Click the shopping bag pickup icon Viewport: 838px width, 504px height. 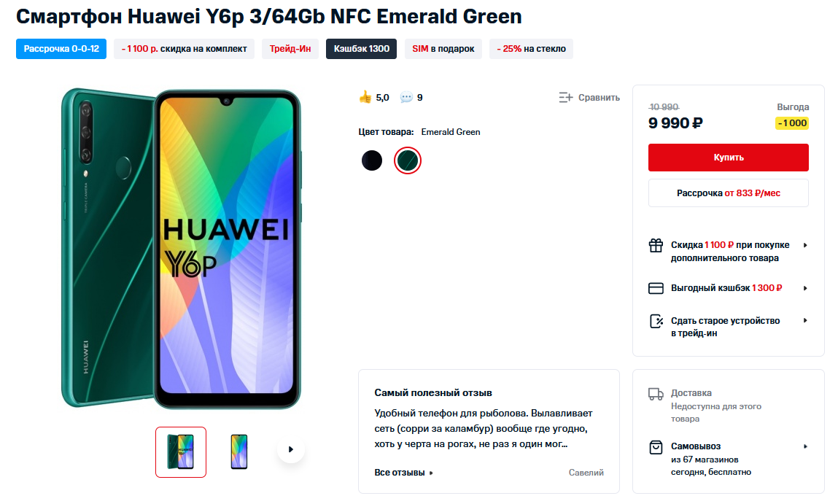(656, 447)
